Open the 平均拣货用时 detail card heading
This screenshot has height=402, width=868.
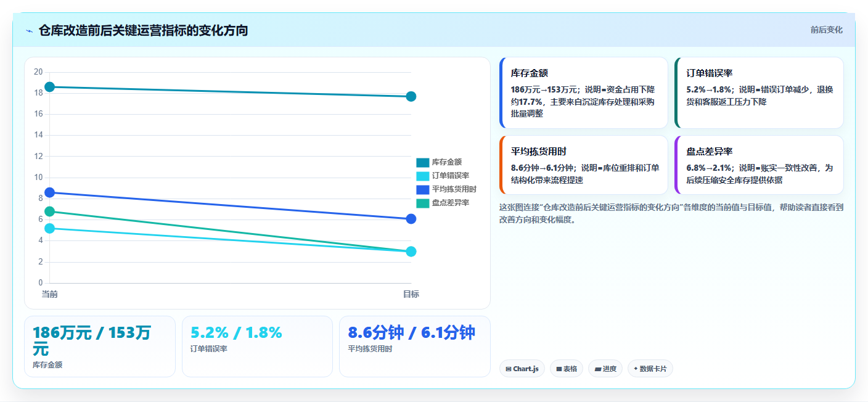539,152
